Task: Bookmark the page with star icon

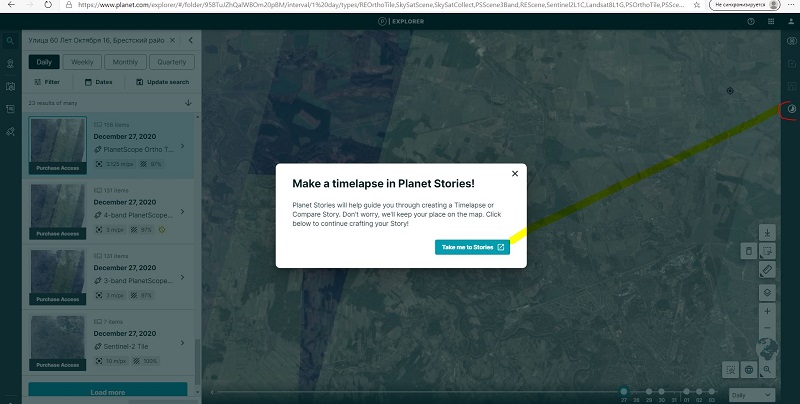Action: 697,5
